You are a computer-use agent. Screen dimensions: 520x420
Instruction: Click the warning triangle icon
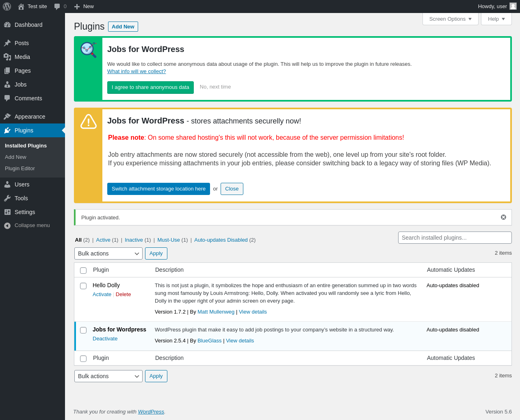coord(88,121)
